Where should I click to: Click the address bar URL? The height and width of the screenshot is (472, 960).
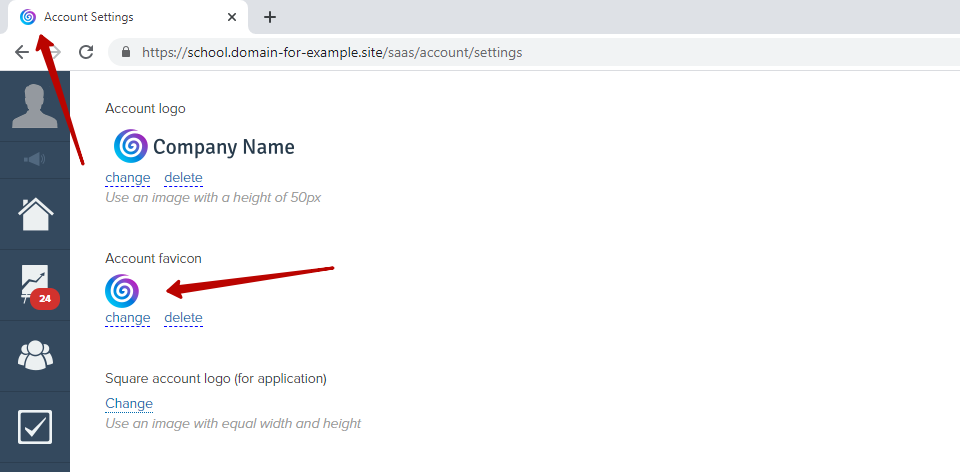332,53
